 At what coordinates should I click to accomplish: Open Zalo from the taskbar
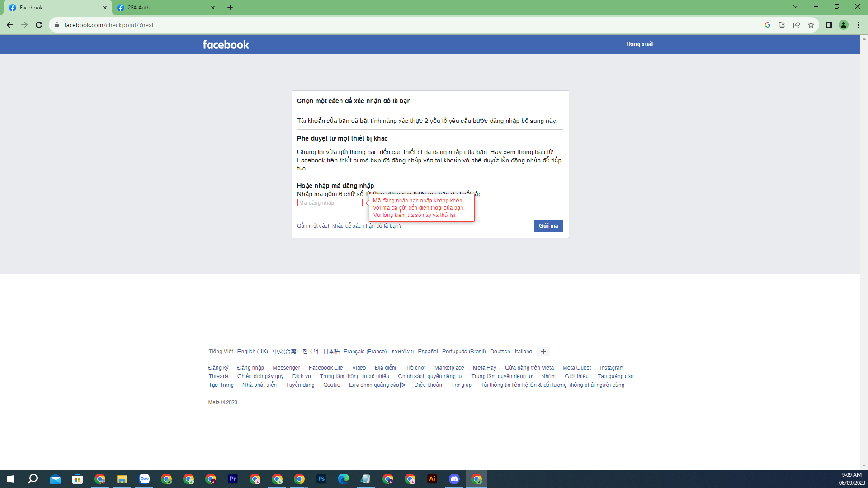[x=144, y=479]
